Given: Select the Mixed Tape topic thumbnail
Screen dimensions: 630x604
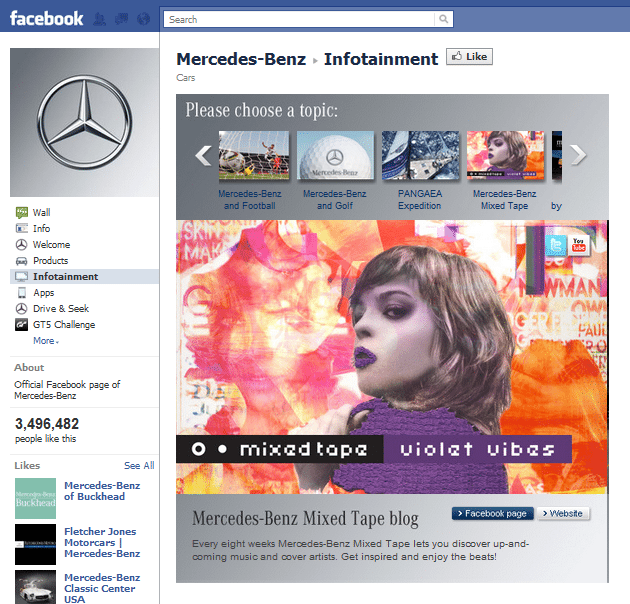Looking at the screenshot, I should [x=505, y=155].
